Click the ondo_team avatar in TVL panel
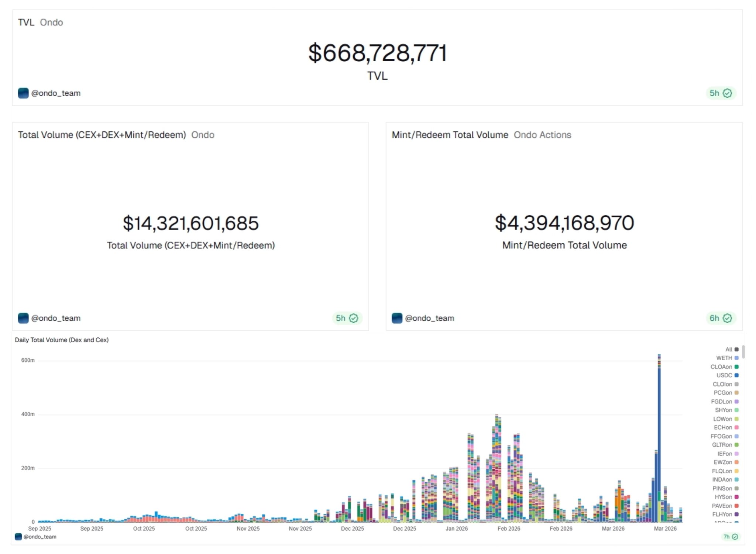Viewport: 756px width, 554px height. tap(23, 93)
